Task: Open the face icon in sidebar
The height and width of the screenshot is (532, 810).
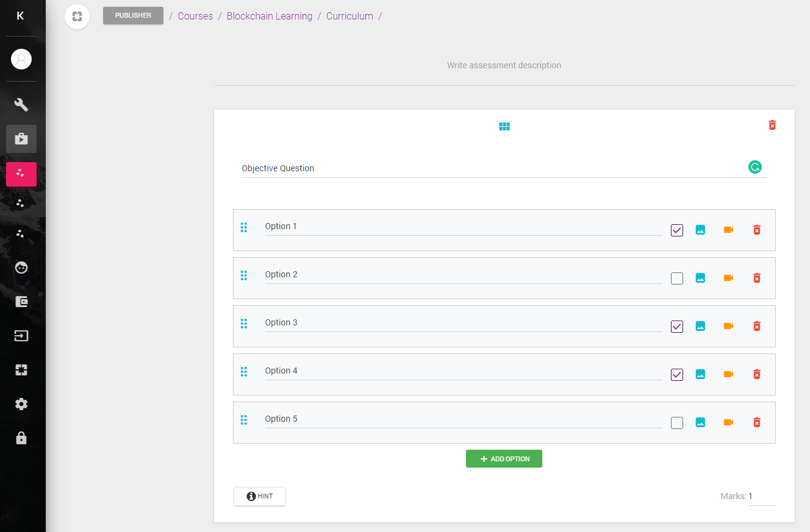Action: click(21, 268)
